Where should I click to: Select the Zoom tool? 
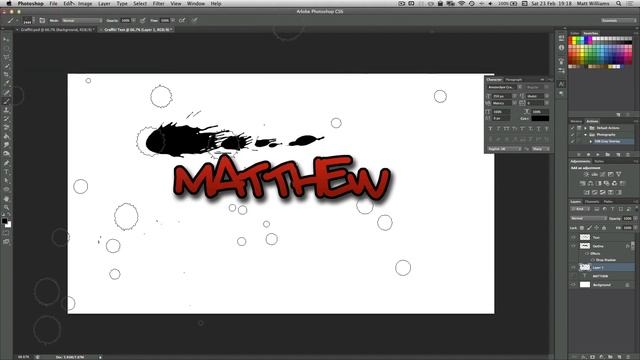click(6, 207)
